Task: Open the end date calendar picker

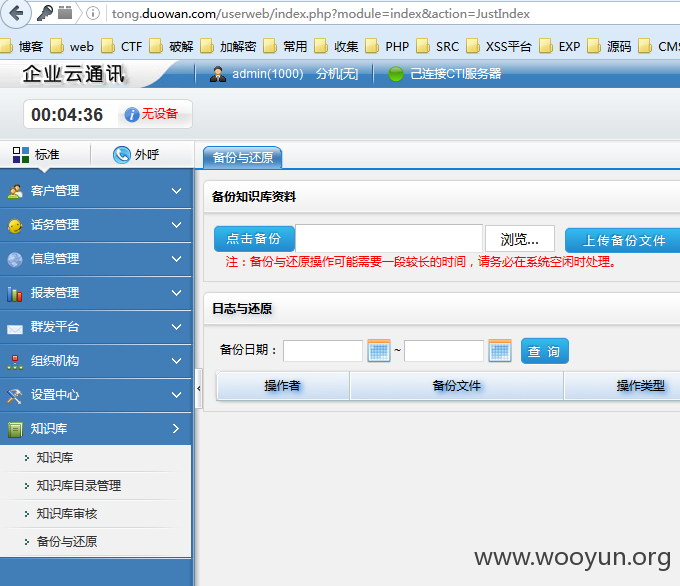Action: tap(500, 350)
